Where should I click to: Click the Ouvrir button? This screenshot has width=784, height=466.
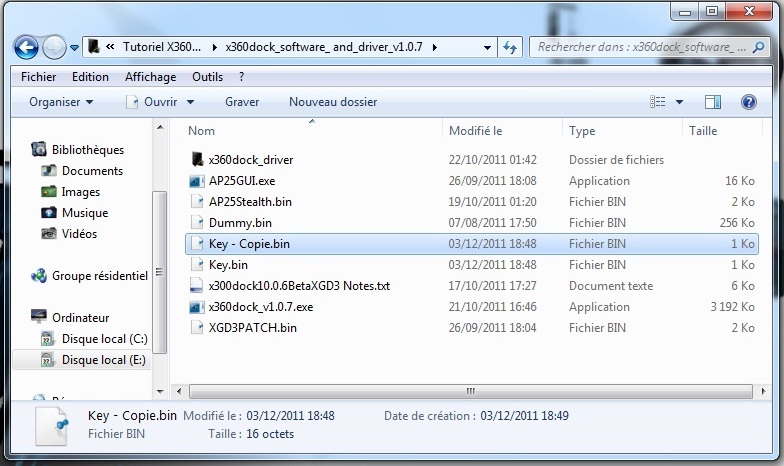click(x=152, y=102)
